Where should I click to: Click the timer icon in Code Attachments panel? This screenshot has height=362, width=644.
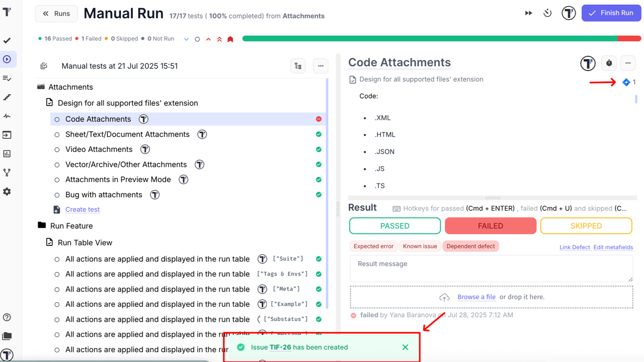click(609, 63)
